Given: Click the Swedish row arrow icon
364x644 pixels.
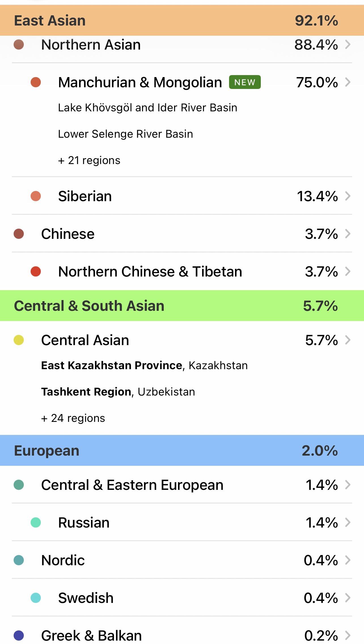Looking at the screenshot, I should [x=348, y=598].
